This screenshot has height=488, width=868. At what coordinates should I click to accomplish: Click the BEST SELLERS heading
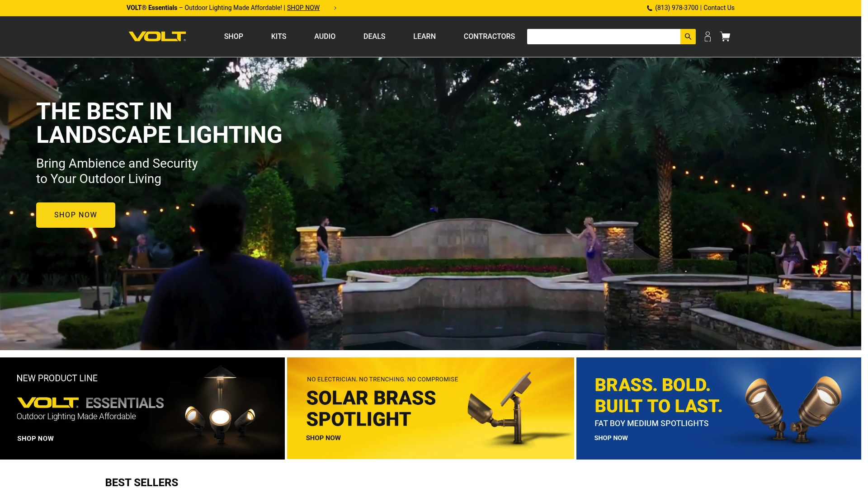click(142, 482)
